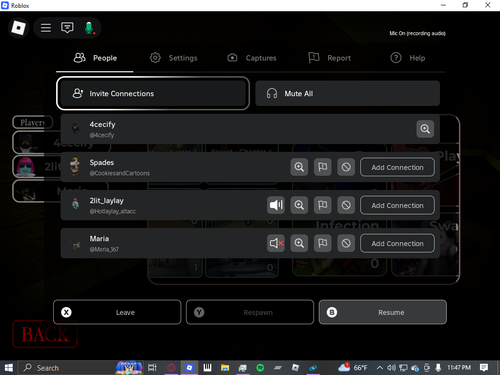
Task: Click 2lit_laylay's avatar thumbnail in list
Action: pyautogui.click(x=76, y=204)
